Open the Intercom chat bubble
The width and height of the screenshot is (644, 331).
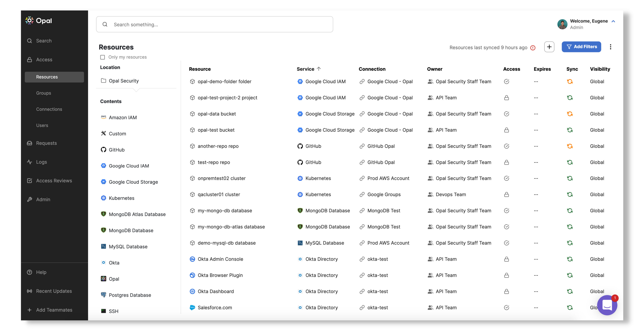pyautogui.click(x=607, y=305)
